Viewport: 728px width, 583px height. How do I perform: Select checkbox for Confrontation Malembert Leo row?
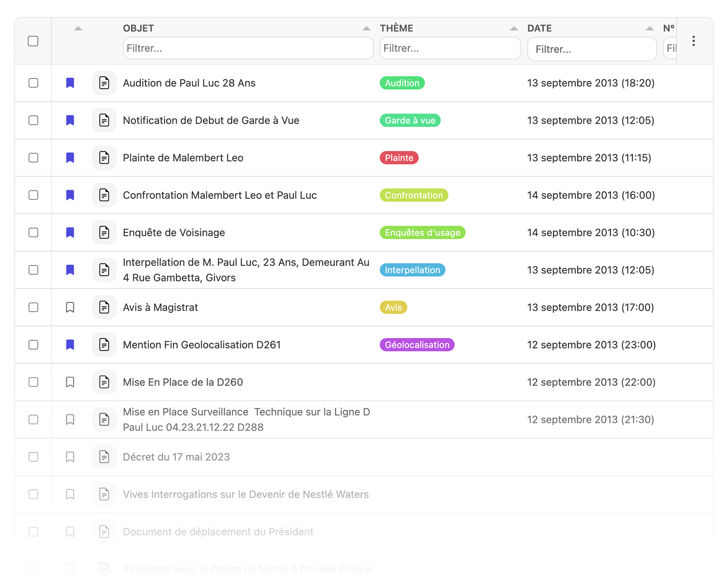[x=34, y=195]
